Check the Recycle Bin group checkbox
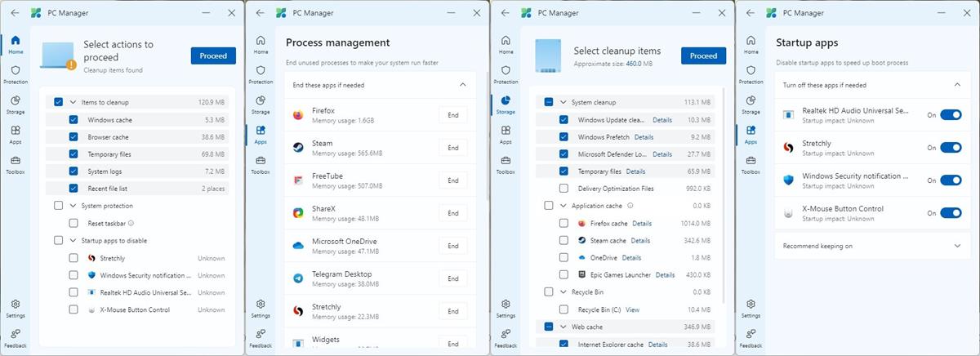The width and height of the screenshot is (980, 356). pyautogui.click(x=550, y=291)
